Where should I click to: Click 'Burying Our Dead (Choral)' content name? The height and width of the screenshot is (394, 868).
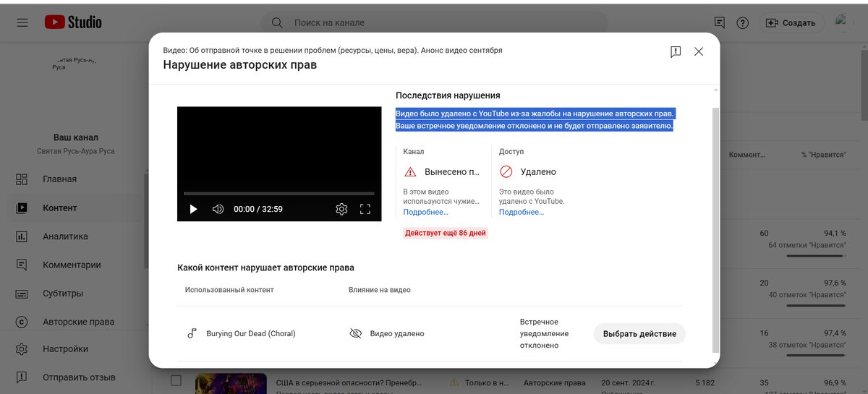point(251,333)
